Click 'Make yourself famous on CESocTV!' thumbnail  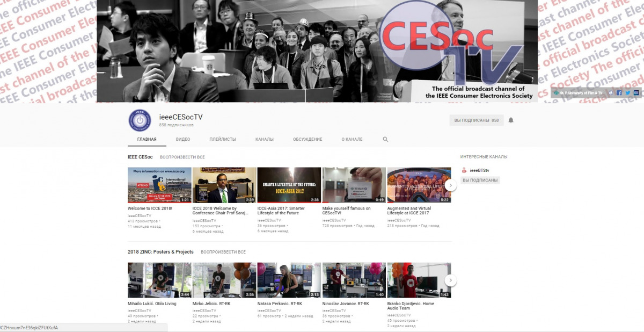tap(354, 185)
